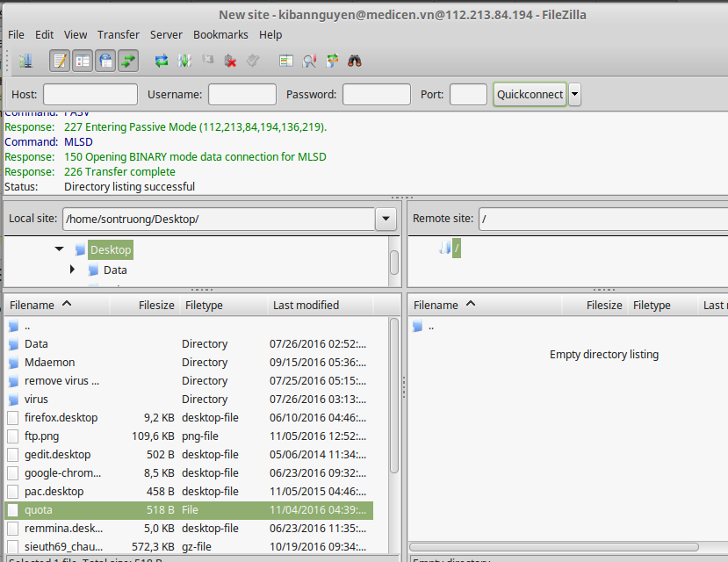Toggle processing of the transfer queue

[184, 61]
